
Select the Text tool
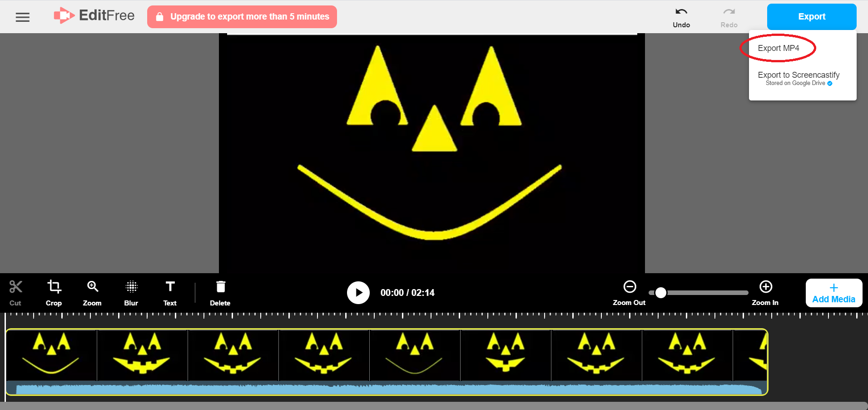(x=169, y=292)
